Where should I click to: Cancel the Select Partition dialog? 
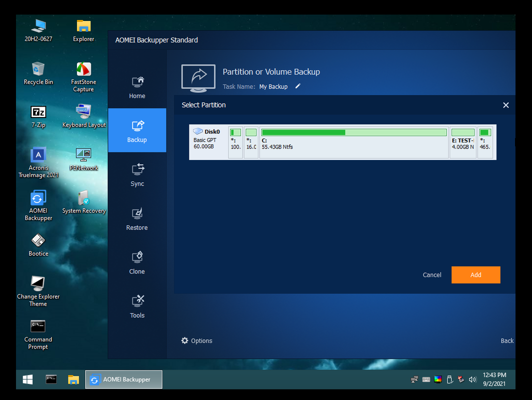[432, 275]
